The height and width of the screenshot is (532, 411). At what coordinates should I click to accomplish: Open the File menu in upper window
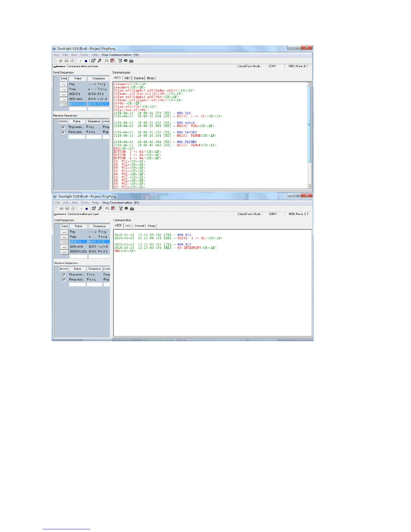tap(57, 55)
